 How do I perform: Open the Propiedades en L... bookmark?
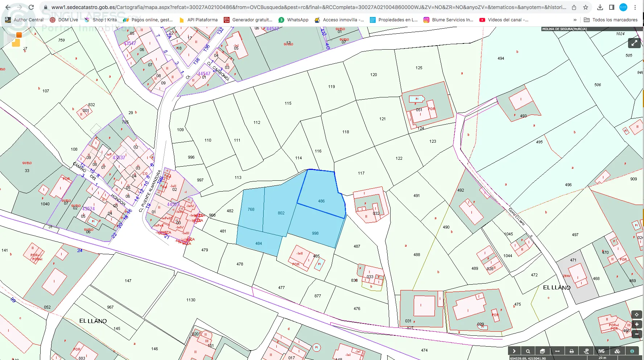(394, 20)
